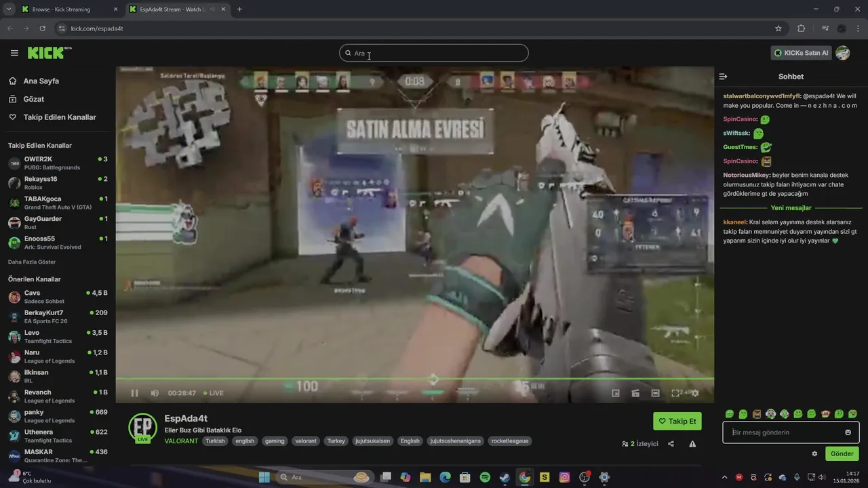
Task: Follow channel with Takip Et button
Action: [677, 421]
